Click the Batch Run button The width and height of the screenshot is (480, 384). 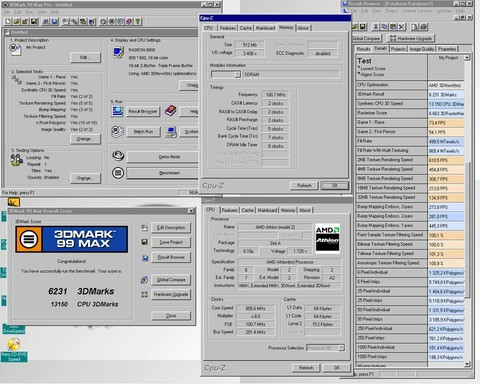click(x=144, y=132)
